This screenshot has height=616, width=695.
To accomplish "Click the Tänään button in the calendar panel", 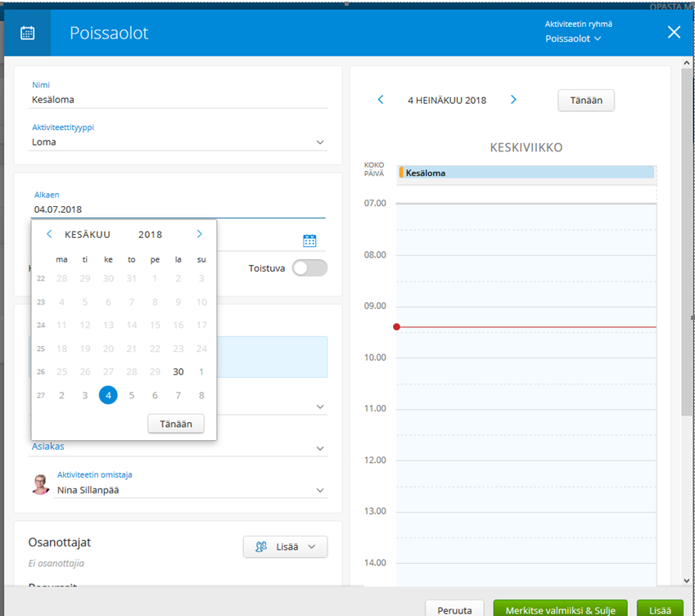I will [x=586, y=101].
